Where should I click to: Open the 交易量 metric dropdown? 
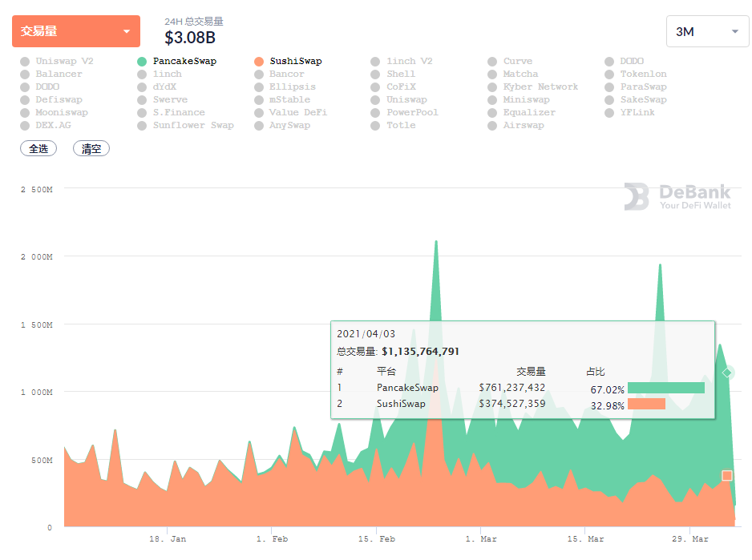pos(76,31)
